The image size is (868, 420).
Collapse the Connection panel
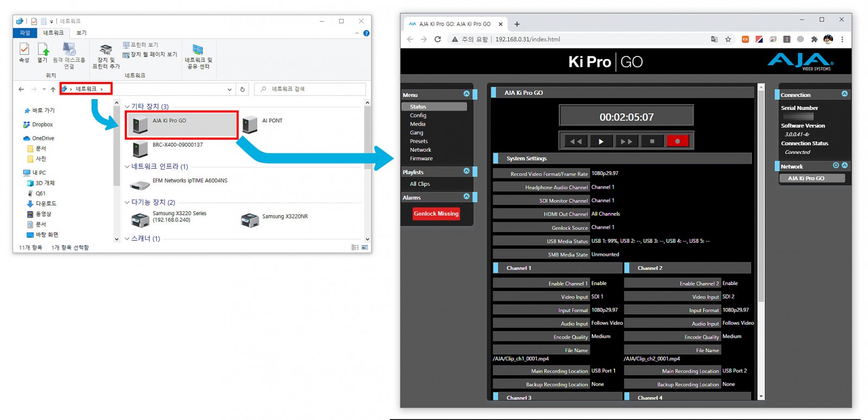click(845, 94)
